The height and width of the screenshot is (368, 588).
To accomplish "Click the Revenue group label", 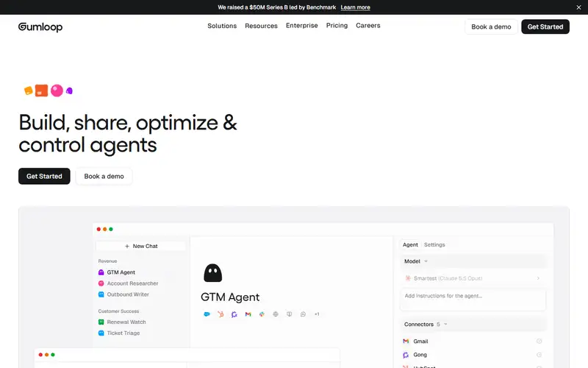I will [107, 261].
